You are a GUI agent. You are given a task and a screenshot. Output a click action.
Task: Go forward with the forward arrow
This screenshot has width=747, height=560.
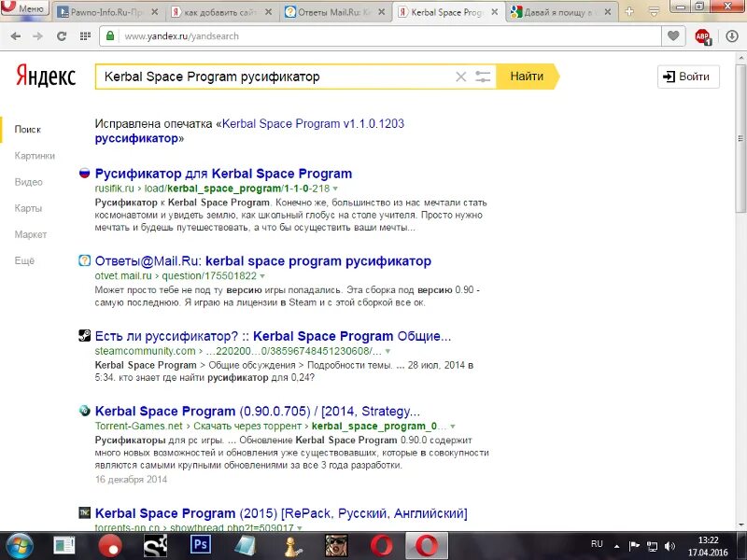click(x=37, y=36)
